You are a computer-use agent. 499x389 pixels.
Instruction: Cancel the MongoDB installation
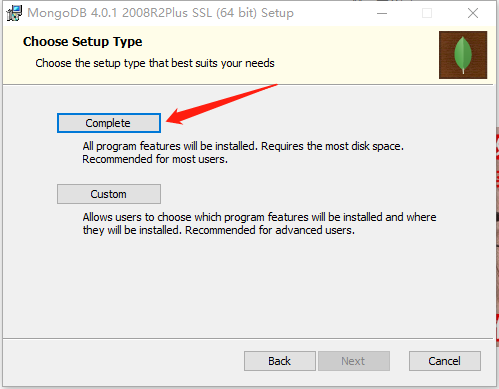pos(445,361)
